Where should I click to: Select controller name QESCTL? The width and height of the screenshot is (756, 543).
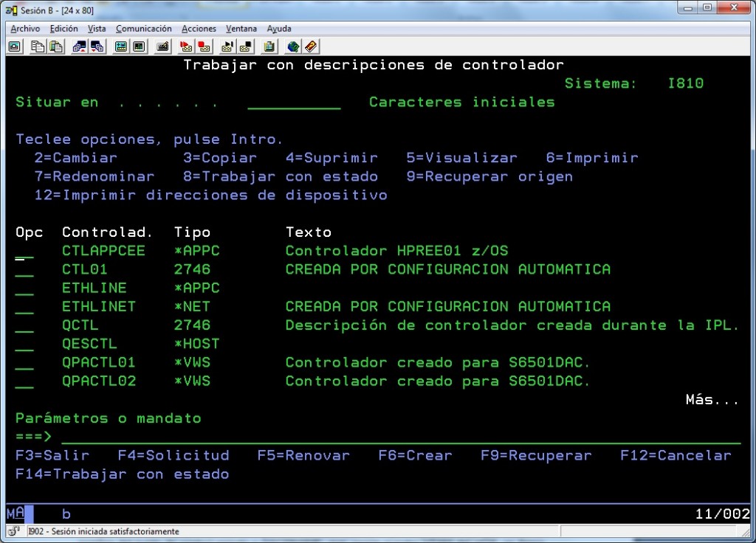point(89,344)
